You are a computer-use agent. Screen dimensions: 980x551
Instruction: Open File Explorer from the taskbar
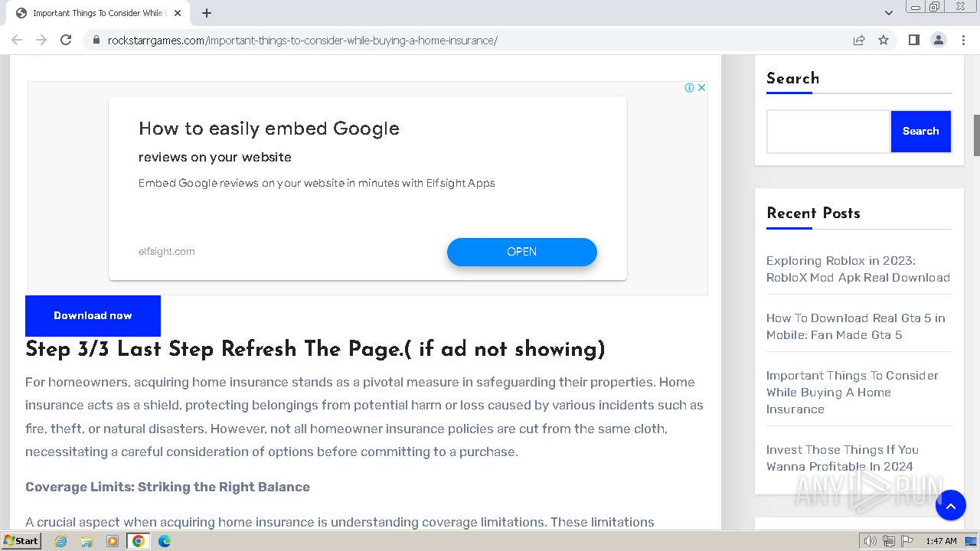[87, 541]
